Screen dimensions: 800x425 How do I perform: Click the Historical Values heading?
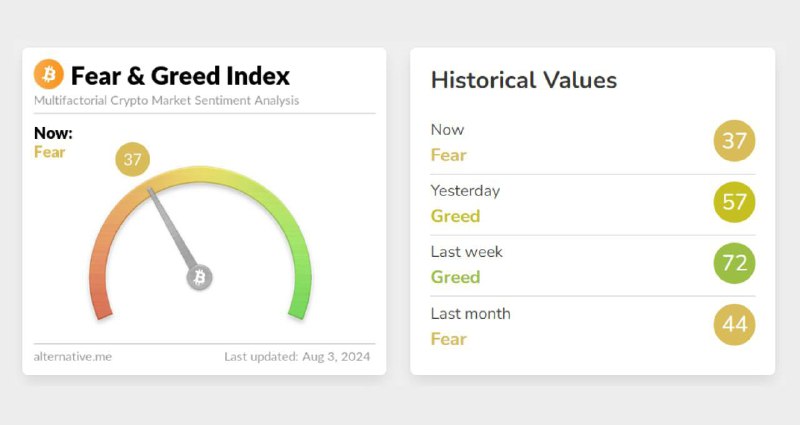point(523,80)
